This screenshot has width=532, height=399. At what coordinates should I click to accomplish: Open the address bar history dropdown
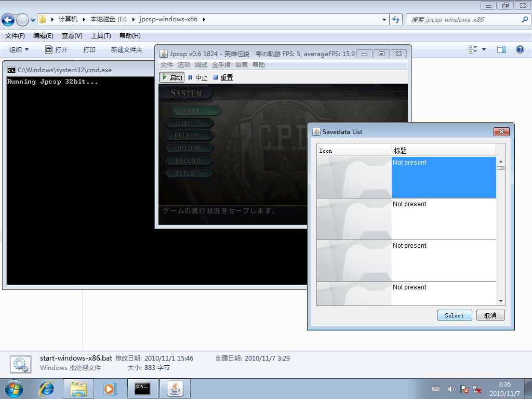point(384,20)
